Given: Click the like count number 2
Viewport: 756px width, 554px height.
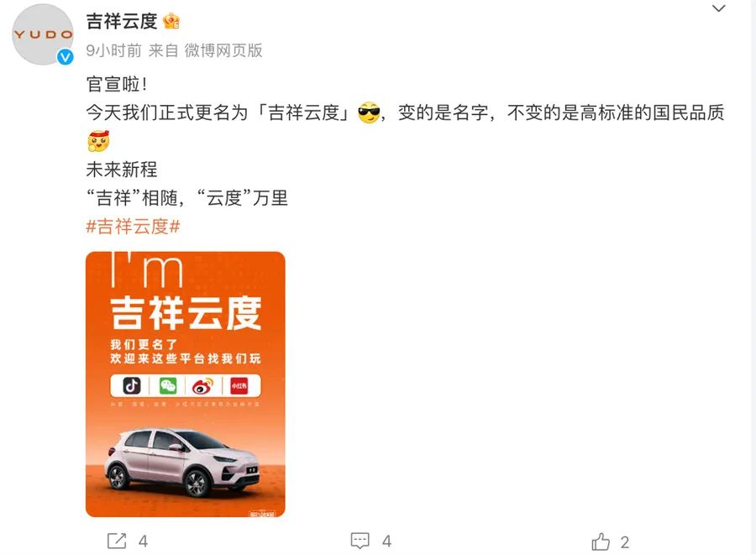Looking at the screenshot, I should click(x=625, y=542).
